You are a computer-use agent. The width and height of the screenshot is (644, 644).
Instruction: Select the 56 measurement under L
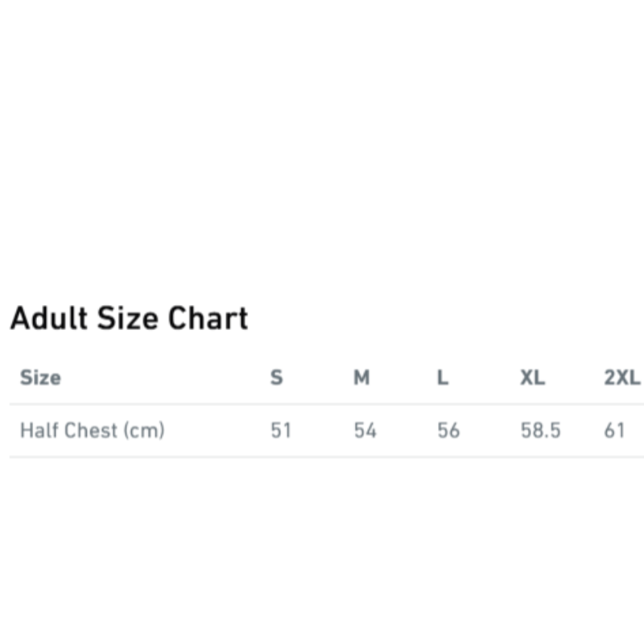click(448, 430)
